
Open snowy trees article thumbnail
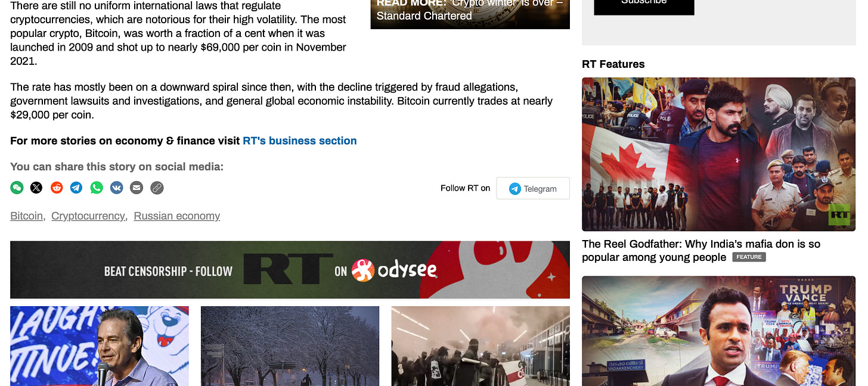(x=290, y=346)
